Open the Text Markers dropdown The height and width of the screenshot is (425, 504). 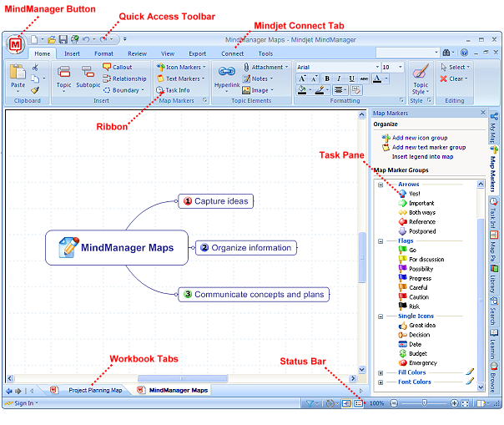coord(181,78)
